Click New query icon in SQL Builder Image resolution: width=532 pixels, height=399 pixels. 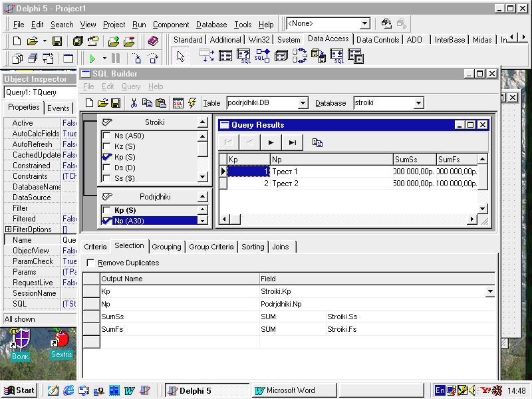[x=89, y=103]
